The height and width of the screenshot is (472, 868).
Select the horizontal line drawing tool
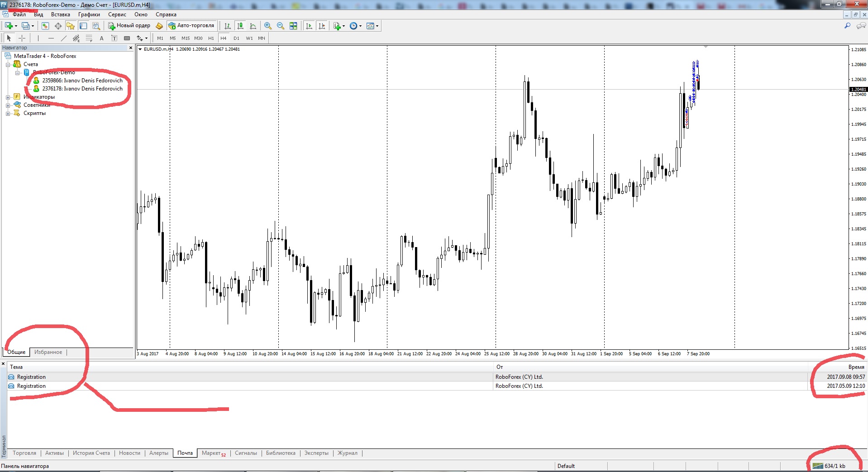[51, 38]
